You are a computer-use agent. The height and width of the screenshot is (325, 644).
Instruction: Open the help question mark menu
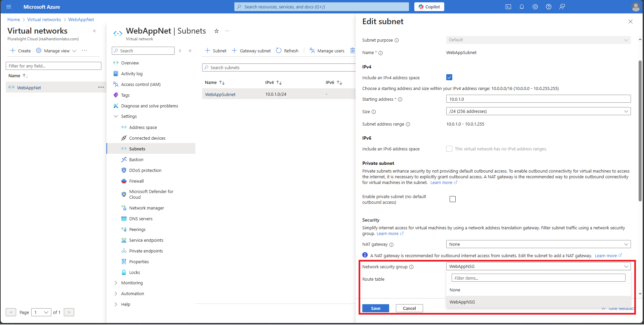pos(549,7)
